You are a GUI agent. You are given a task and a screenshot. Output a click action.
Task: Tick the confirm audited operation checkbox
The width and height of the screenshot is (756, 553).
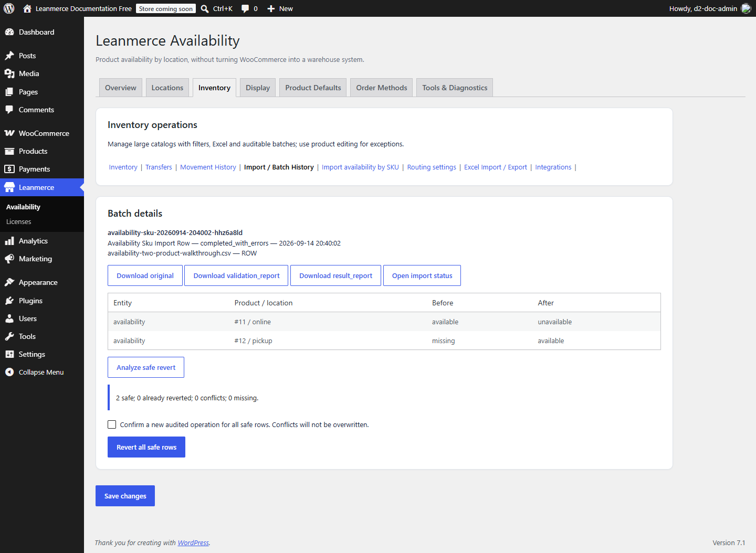(x=112, y=424)
